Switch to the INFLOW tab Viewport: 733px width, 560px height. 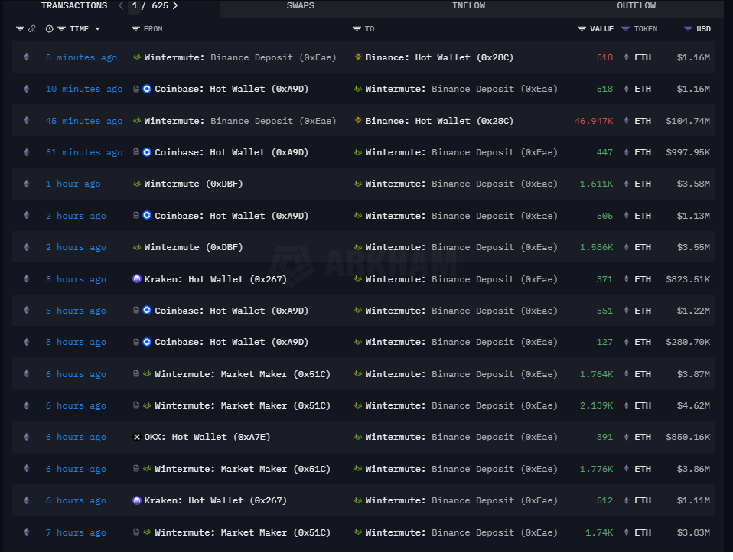pyautogui.click(x=468, y=5)
